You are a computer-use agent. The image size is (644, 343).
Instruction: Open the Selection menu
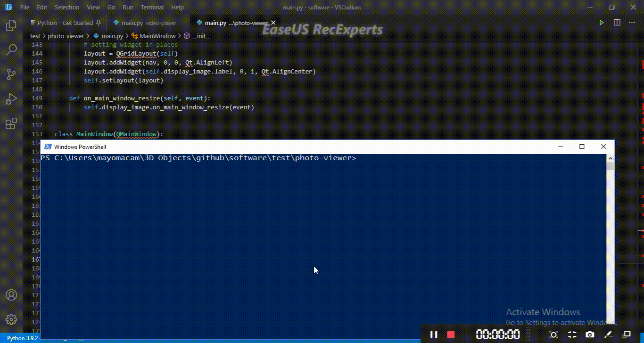click(x=67, y=8)
